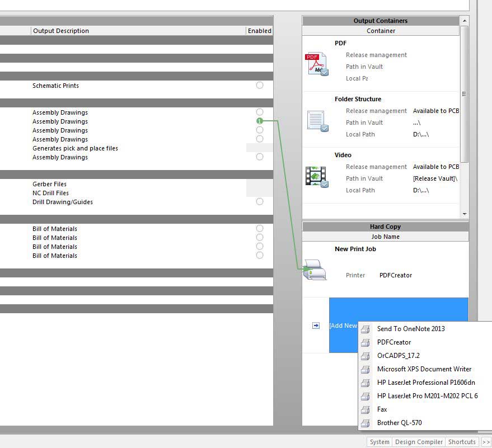The image size is (492, 448).
Task: Click the PDF output container icon
Action: tap(316, 64)
